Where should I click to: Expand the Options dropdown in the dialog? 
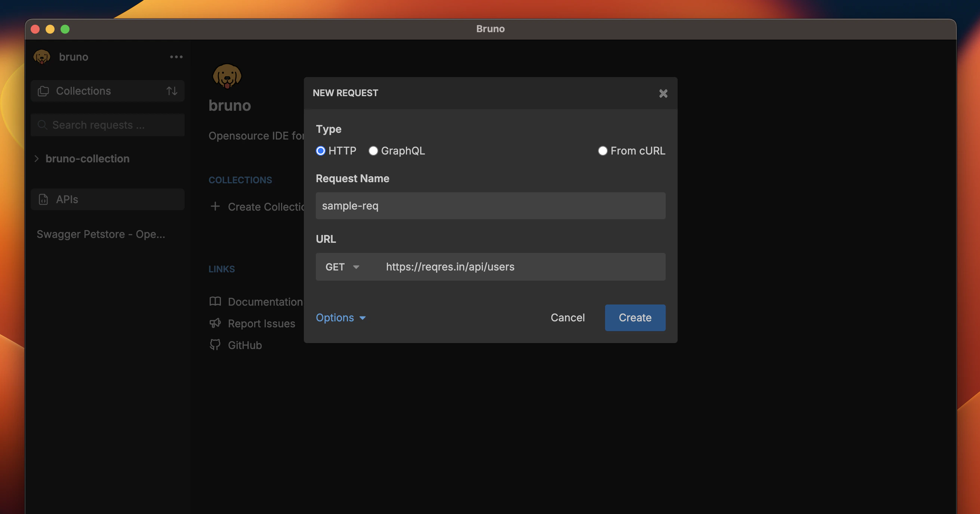pos(340,318)
